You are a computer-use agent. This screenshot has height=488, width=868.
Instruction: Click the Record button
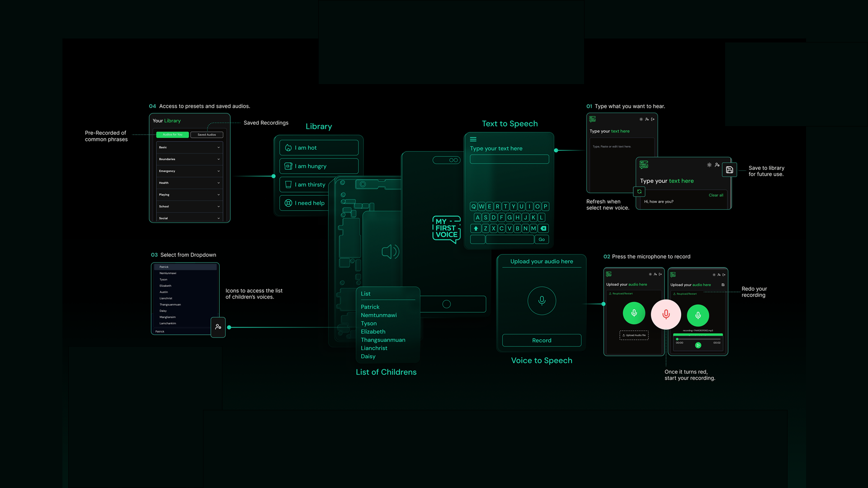coord(542,340)
